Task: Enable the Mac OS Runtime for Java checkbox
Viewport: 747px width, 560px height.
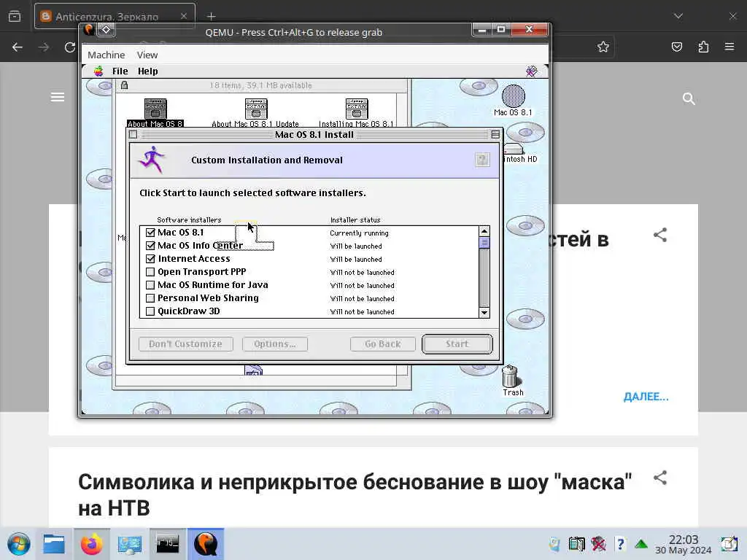Action: (x=150, y=285)
